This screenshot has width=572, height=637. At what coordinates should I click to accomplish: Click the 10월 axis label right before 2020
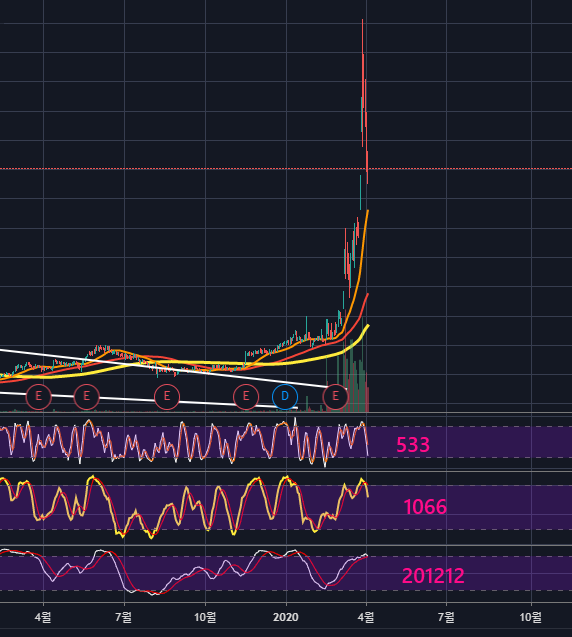pos(205,618)
